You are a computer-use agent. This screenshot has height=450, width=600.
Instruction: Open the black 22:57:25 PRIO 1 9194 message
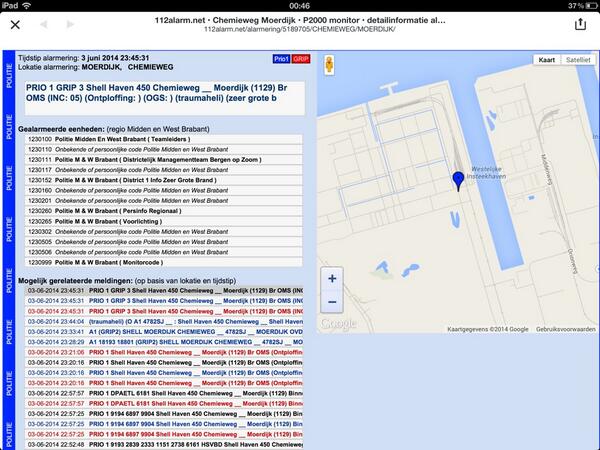[165, 414]
